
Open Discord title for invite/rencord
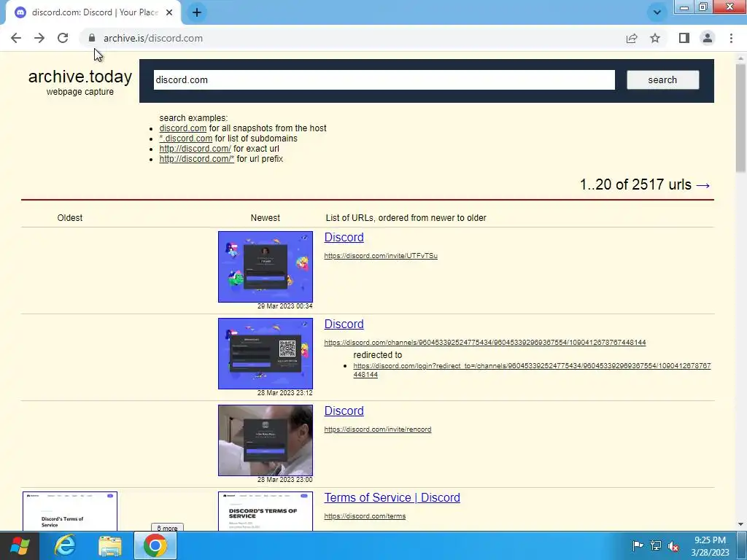coord(344,411)
